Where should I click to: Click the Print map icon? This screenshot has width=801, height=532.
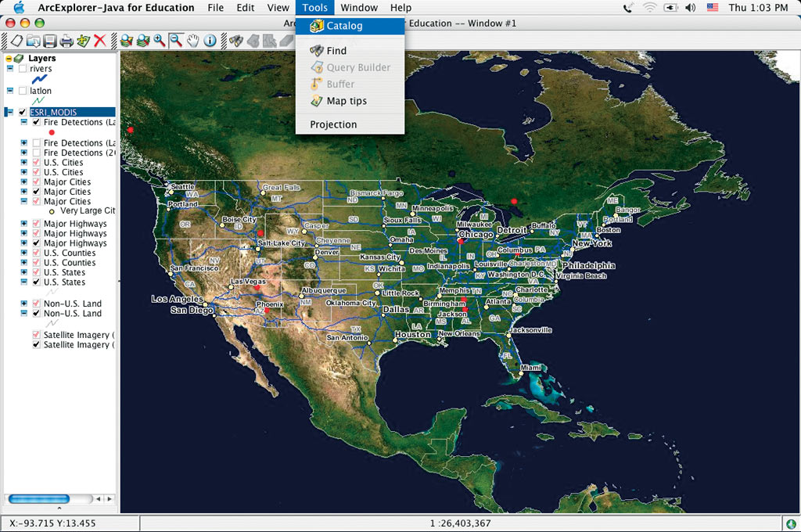click(66, 41)
